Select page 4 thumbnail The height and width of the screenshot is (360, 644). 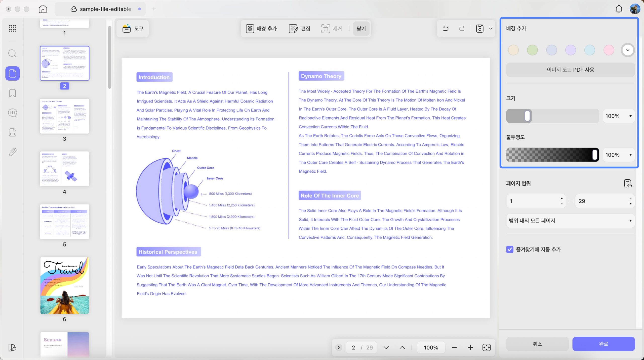click(x=64, y=169)
